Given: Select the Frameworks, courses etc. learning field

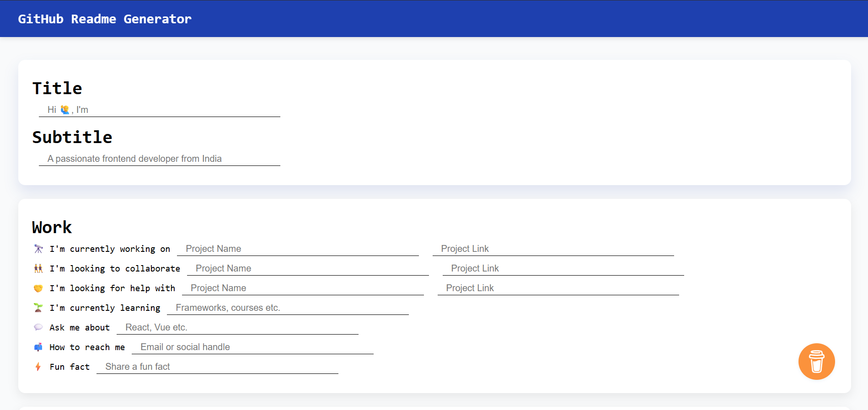Looking at the screenshot, I should click(x=288, y=308).
